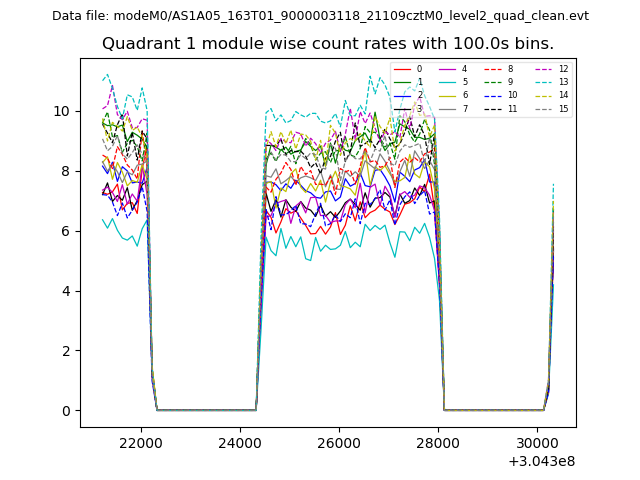
Task: Click the plot title about Quadrant 1 count rates
Action: (x=327, y=44)
